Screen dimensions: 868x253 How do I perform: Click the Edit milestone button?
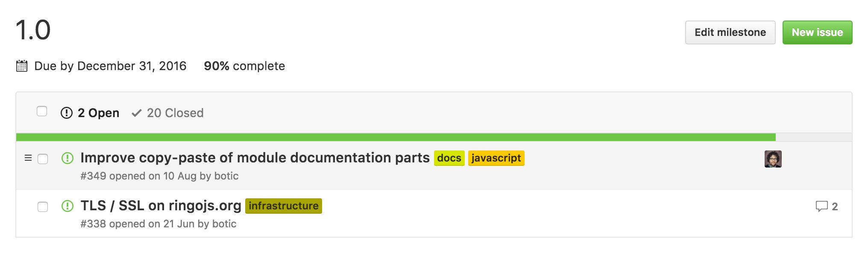click(730, 32)
